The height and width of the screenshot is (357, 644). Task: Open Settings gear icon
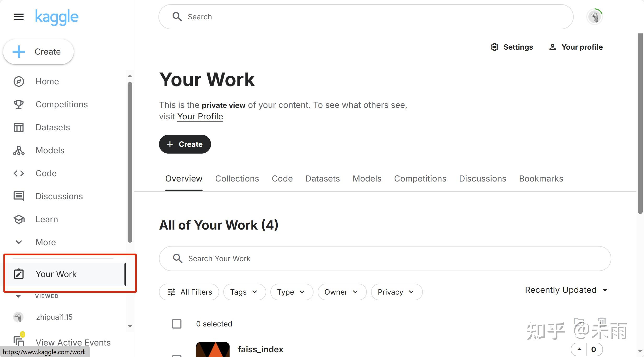point(494,47)
